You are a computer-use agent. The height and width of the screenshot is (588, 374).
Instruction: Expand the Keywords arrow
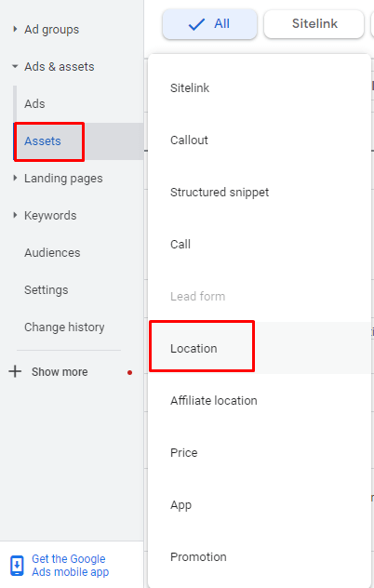[15, 215]
